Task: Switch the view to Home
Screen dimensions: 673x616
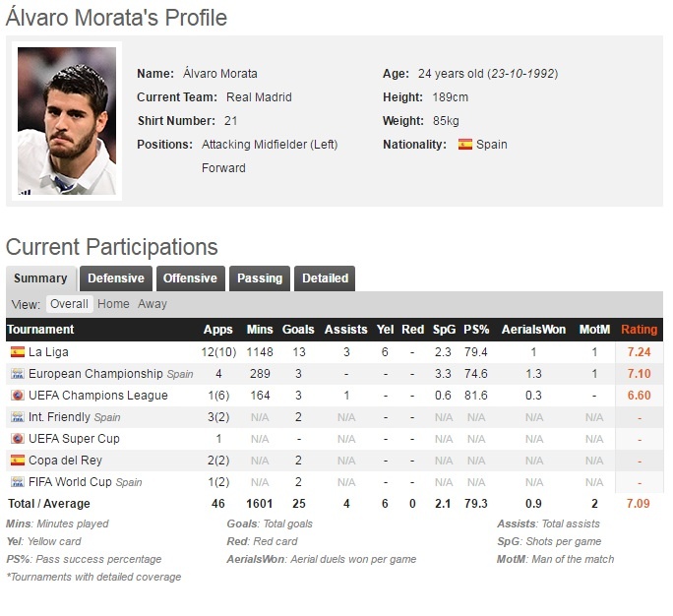Action: (113, 304)
